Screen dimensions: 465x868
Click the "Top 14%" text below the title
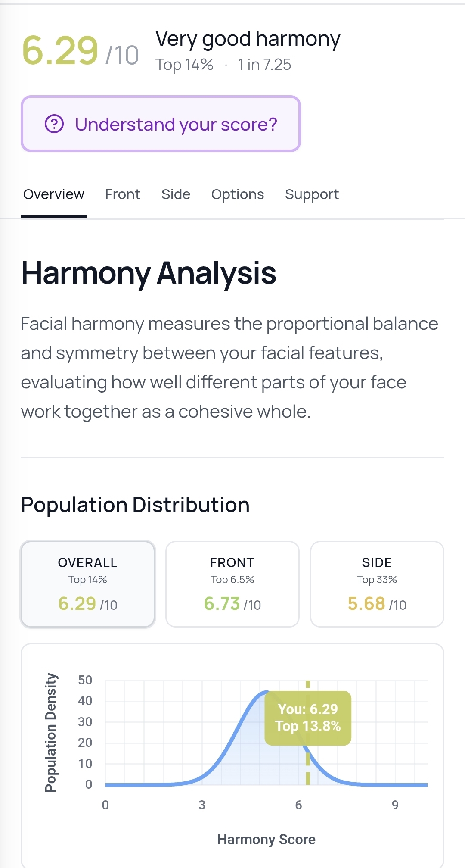tap(184, 65)
